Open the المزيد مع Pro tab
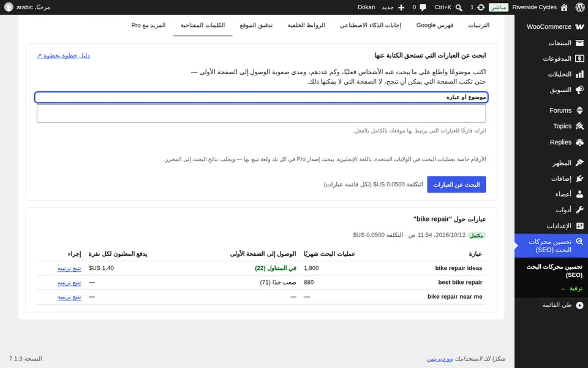This screenshot has height=368, width=588. tap(148, 25)
